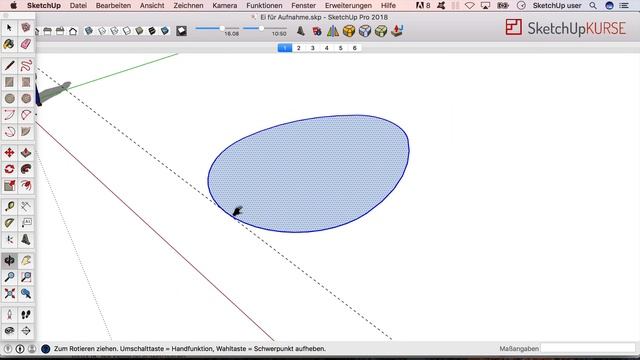Select the Follow Me tool
This screenshot has height=360, width=640.
[x=26, y=169]
